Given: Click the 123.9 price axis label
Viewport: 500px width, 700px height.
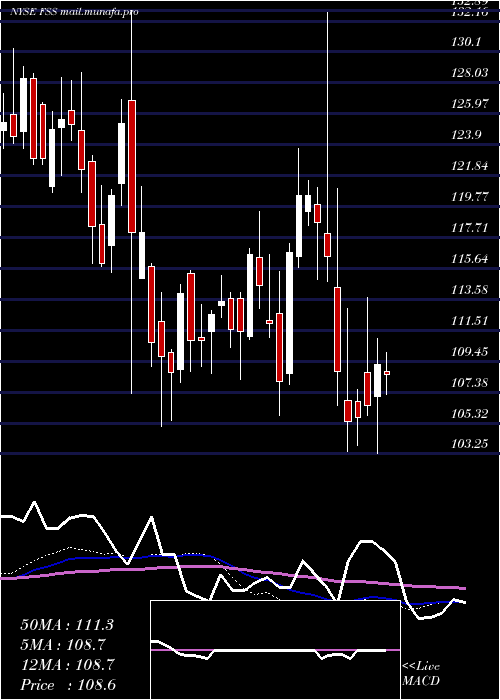Looking at the screenshot, I should pos(467,135).
